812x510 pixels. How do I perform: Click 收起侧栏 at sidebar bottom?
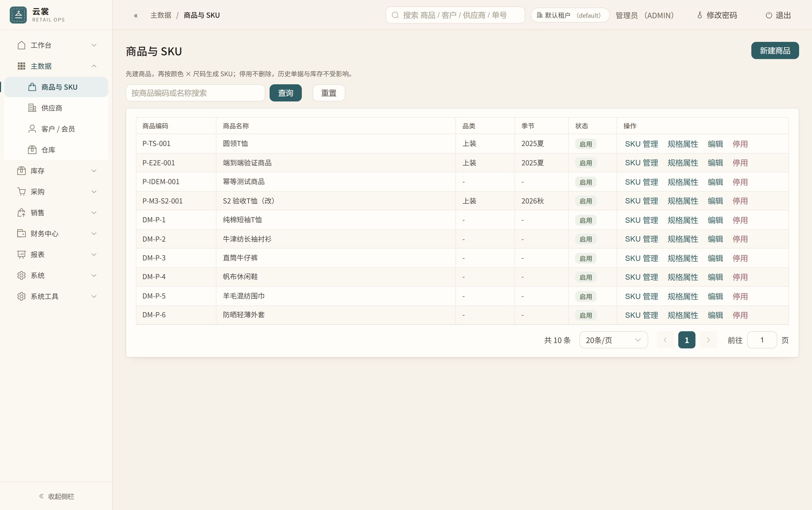[x=56, y=496]
